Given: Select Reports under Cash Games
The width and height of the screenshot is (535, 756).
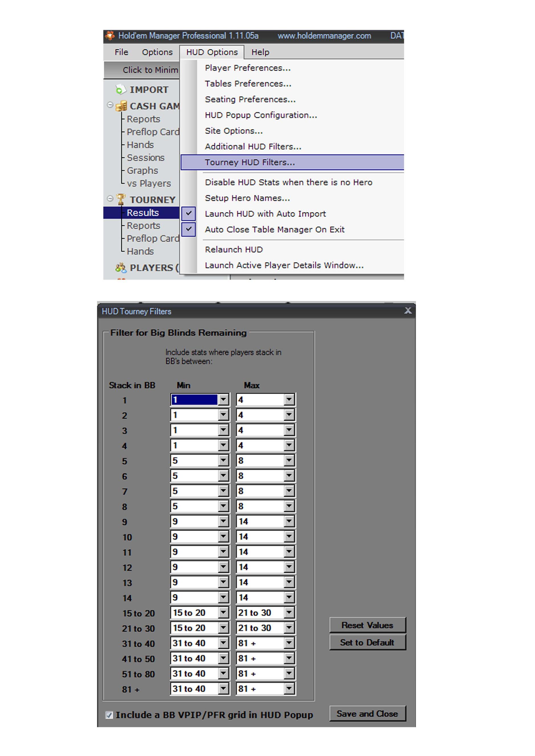Looking at the screenshot, I should 143,119.
